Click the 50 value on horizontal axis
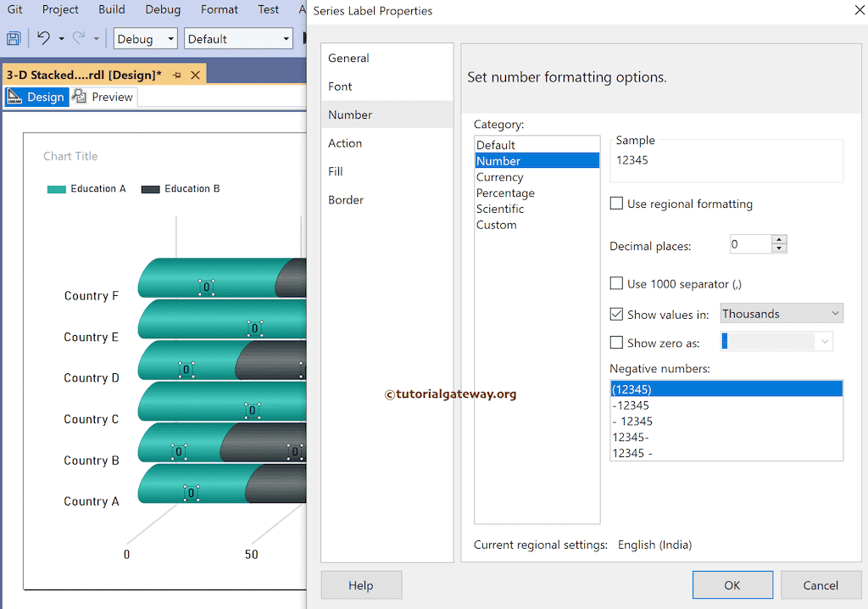Screen dimensions: 868x609 point(251,555)
